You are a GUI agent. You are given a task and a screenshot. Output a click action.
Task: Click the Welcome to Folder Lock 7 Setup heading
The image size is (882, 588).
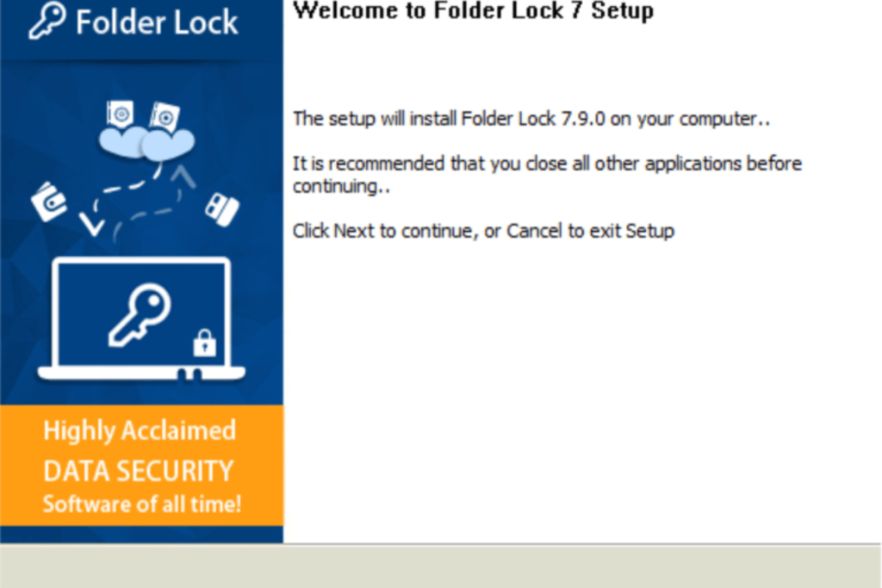coord(473,10)
